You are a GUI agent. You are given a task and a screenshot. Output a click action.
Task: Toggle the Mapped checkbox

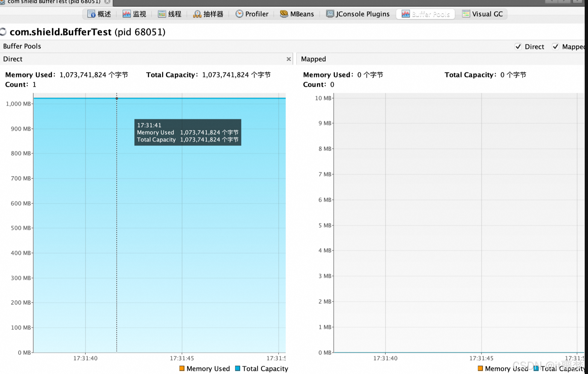click(x=555, y=47)
